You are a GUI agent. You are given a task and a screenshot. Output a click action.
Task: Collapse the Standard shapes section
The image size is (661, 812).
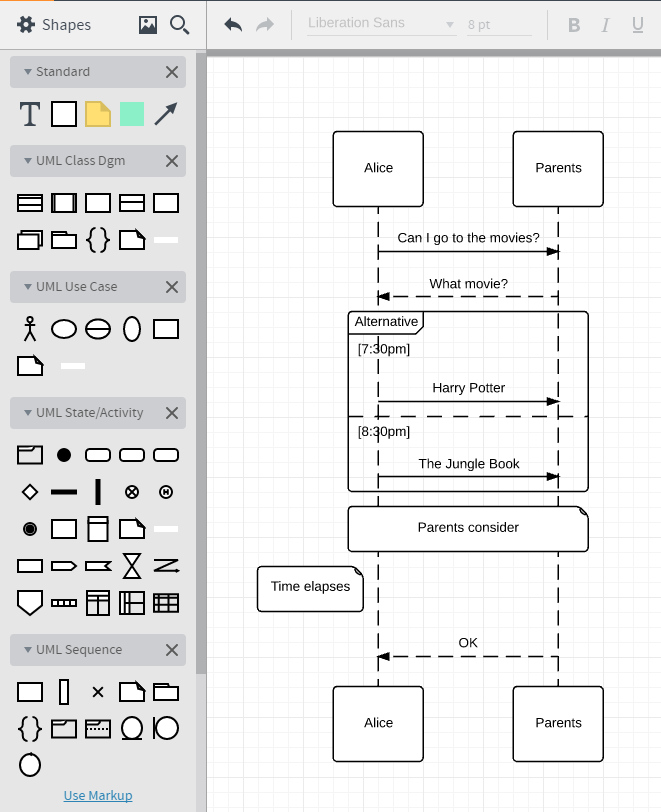click(x=28, y=71)
